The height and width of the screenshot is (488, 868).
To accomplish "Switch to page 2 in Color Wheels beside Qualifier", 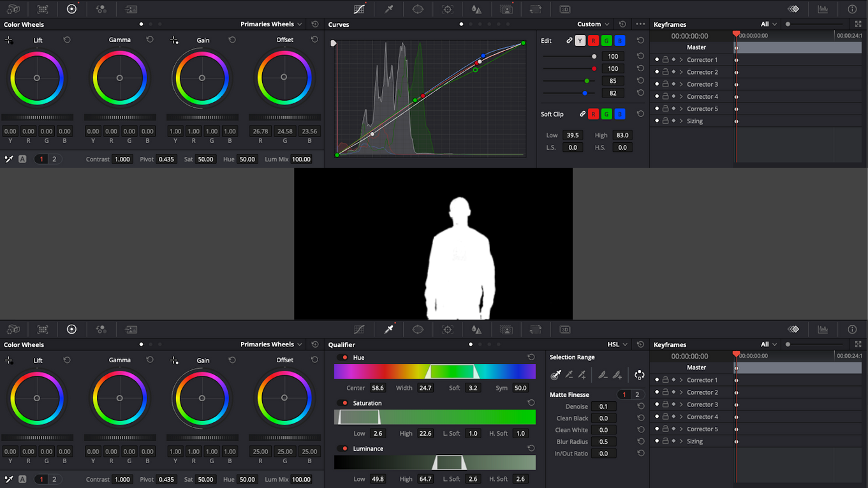I will [x=54, y=479].
